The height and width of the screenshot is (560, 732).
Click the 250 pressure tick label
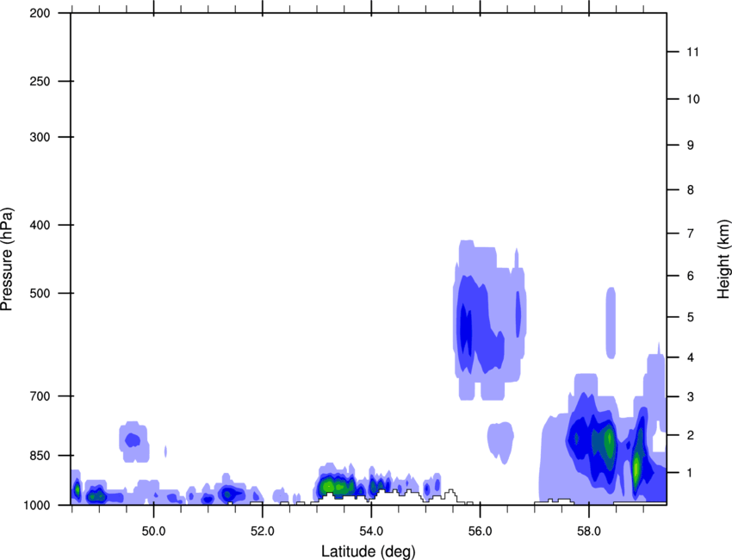coord(40,81)
